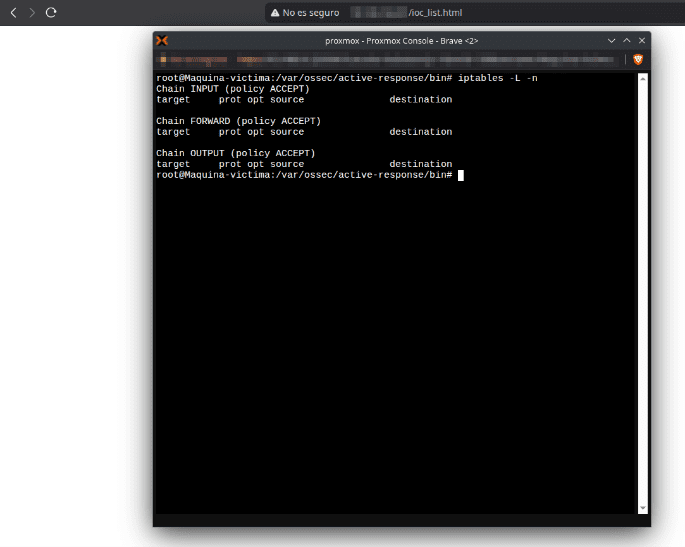Click the browser back arrow
This screenshot has height=547, width=685.
13,13
